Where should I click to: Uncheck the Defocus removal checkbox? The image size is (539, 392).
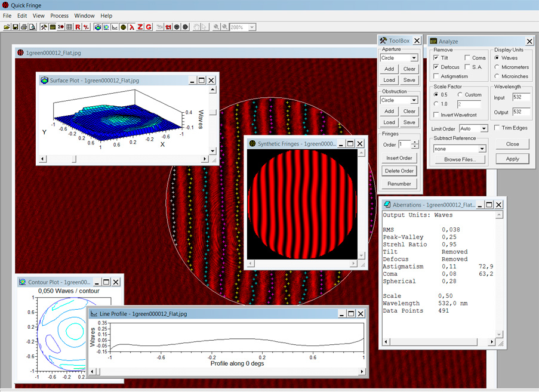point(436,67)
